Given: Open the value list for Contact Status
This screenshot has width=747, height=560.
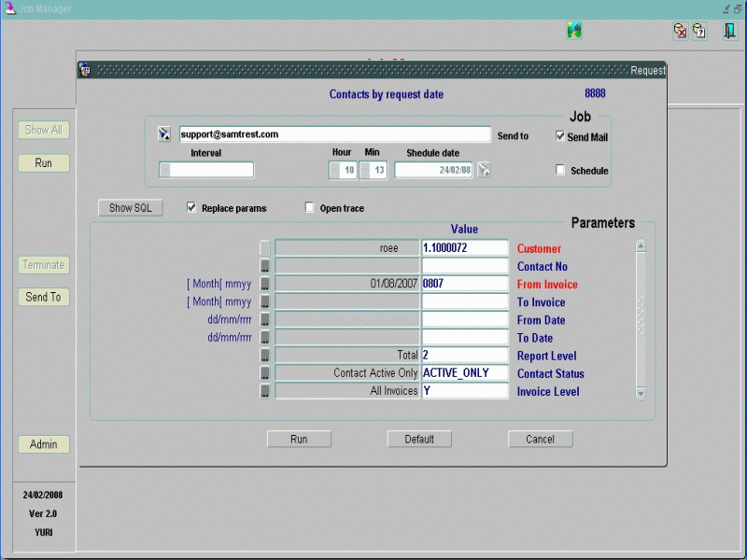Looking at the screenshot, I should [x=265, y=373].
